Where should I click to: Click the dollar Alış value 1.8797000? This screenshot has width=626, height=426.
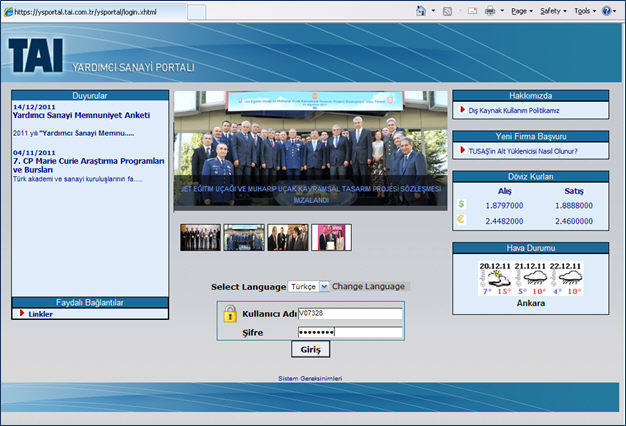[504, 206]
